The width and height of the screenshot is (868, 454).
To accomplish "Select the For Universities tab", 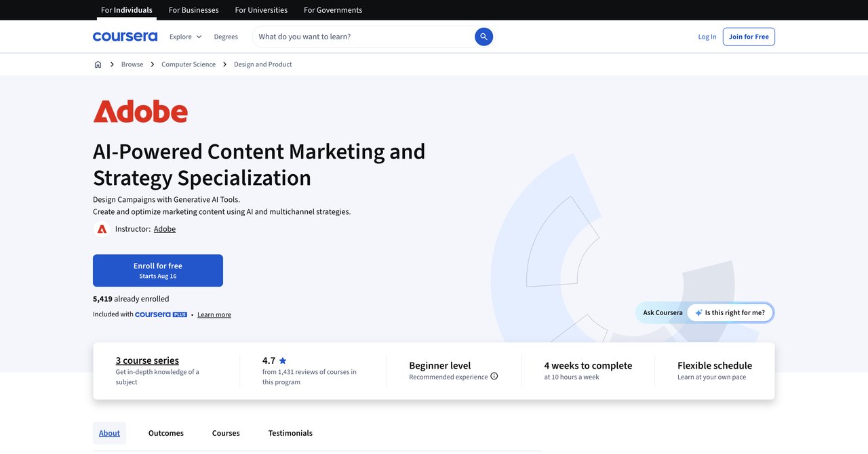I will click(x=261, y=10).
